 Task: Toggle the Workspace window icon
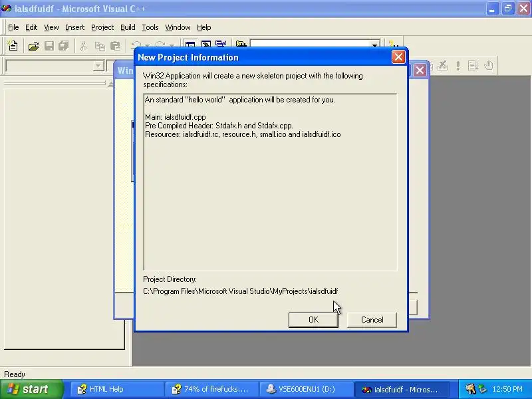point(190,44)
